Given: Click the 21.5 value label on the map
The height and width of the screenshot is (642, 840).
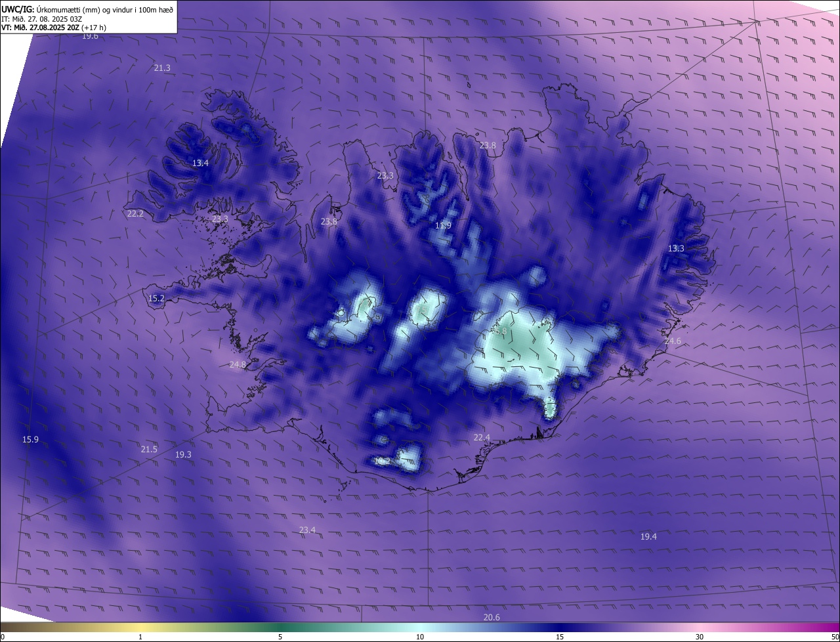Looking at the screenshot, I should [149, 449].
